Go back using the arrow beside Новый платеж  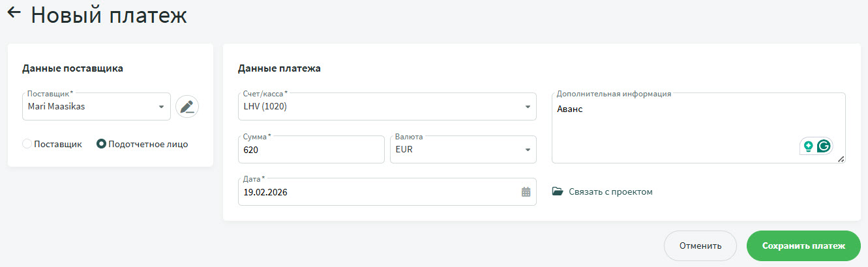click(x=14, y=12)
